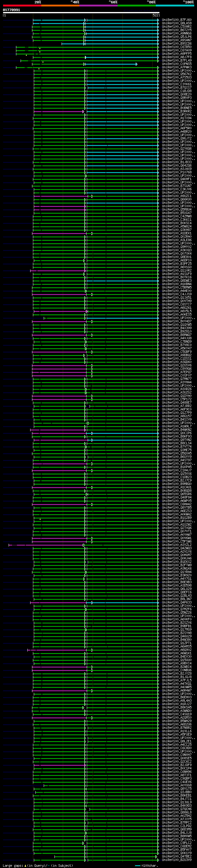197x868 pixels.
Task: Select hit label UniRef100_Q0VTH9
Action: point(177,301)
